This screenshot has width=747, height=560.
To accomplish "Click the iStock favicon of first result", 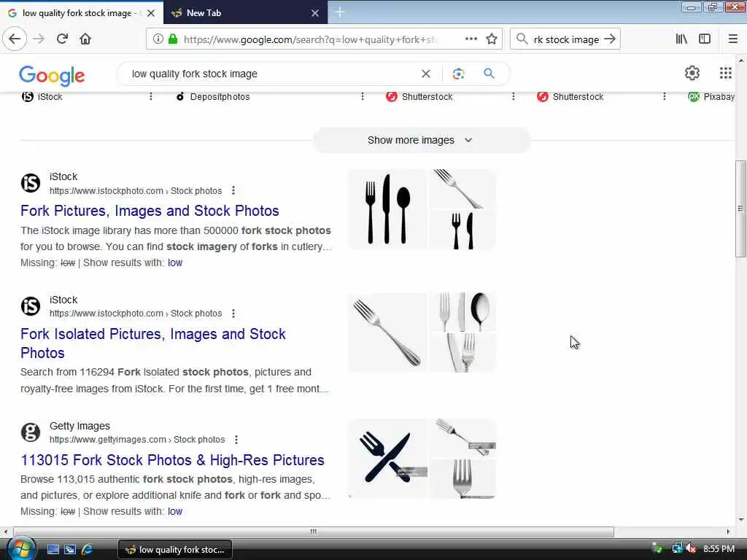I will (x=31, y=183).
